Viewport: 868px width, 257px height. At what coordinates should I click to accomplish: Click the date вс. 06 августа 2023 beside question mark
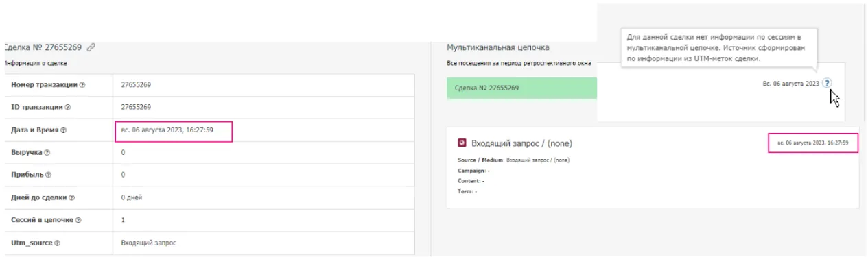pos(790,83)
